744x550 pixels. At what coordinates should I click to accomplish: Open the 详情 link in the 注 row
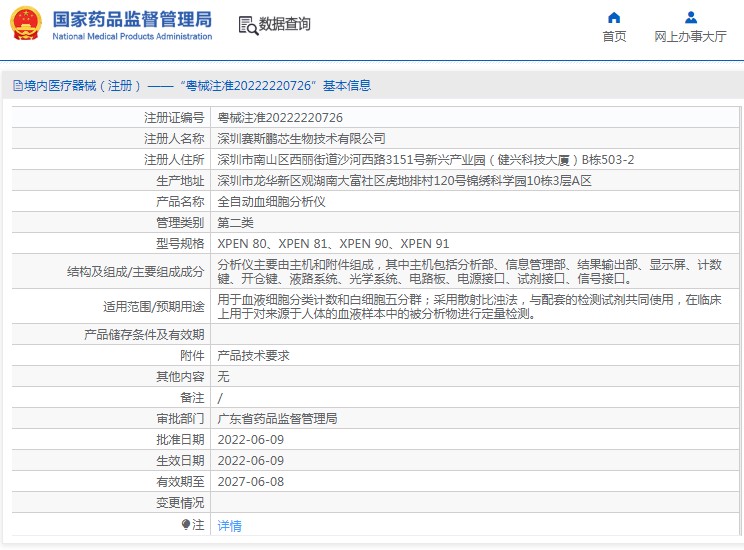pyautogui.click(x=229, y=525)
